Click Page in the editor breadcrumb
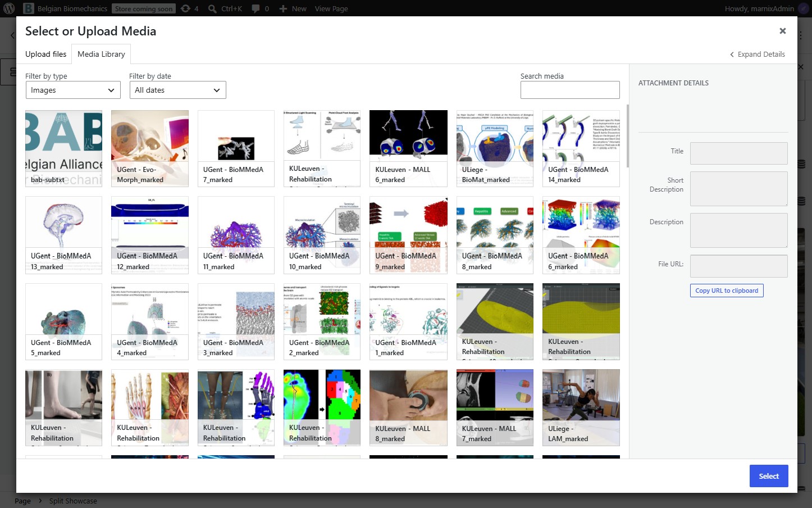 (x=22, y=501)
